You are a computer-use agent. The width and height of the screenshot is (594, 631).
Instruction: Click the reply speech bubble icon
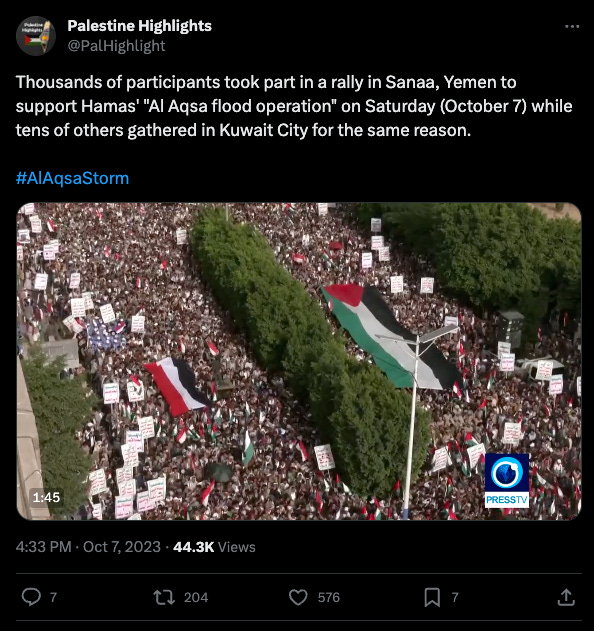click(31, 597)
